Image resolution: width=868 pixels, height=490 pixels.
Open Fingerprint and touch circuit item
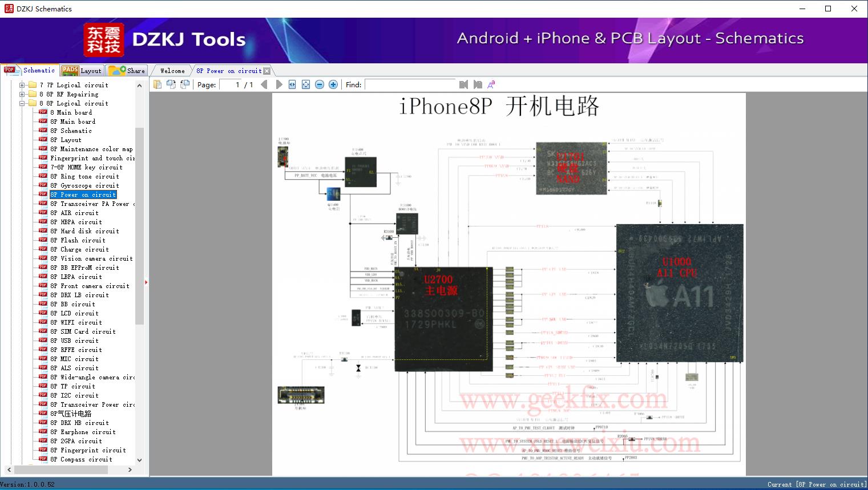click(92, 158)
